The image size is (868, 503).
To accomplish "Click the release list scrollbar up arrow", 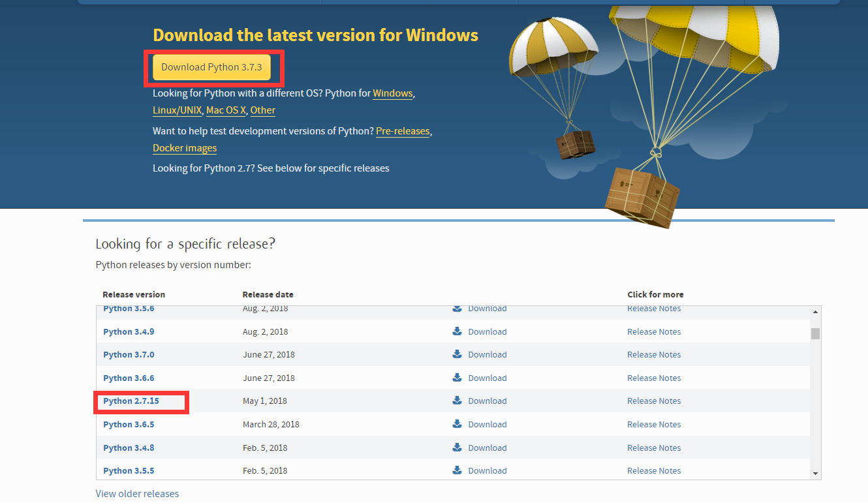I will point(815,312).
